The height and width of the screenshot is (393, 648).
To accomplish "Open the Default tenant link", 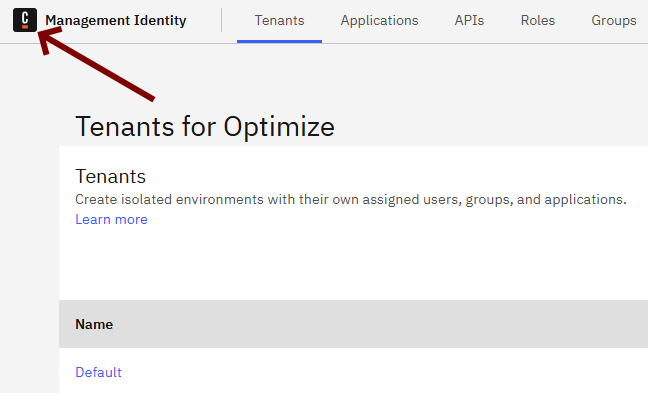I will click(98, 372).
